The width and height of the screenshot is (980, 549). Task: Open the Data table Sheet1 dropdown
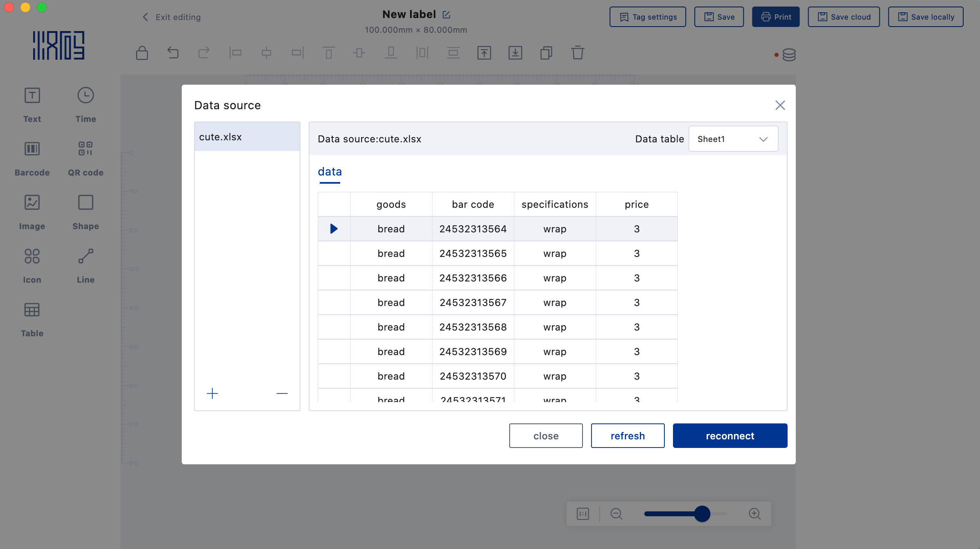click(x=733, y=139)
